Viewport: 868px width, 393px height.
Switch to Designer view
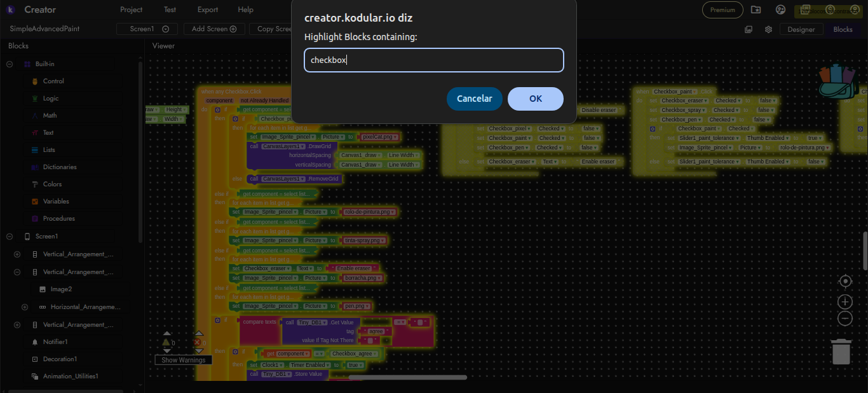point(801,29)
